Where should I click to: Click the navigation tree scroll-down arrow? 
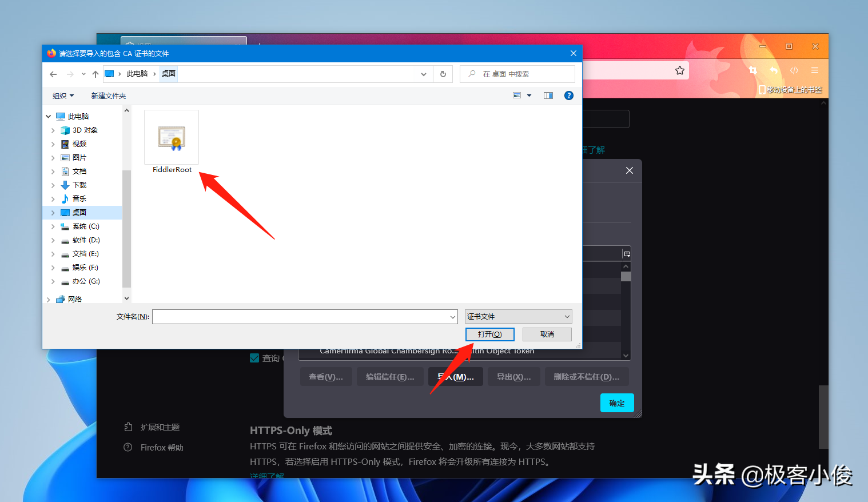click(x=126, y=298)
